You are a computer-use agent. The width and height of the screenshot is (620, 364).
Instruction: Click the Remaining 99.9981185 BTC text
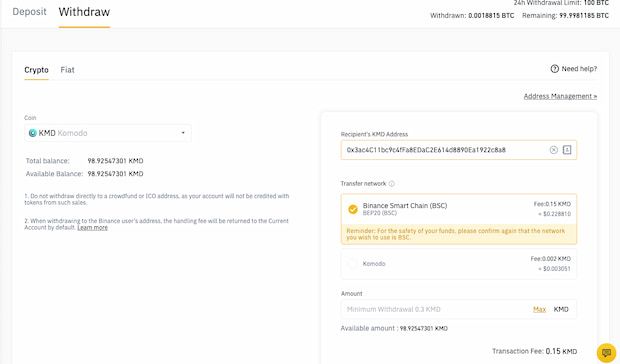tap(565, 16)
